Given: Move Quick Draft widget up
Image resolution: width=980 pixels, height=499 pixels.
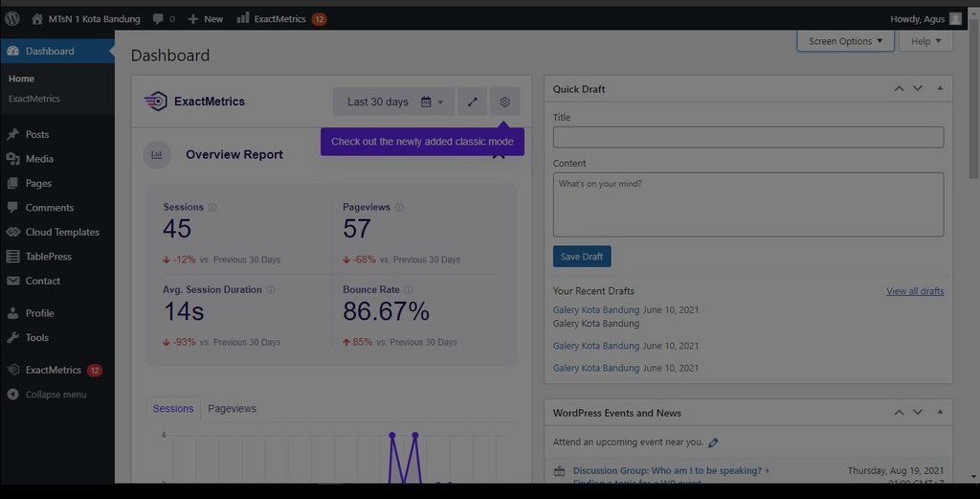Looking at the screenshot, I should [899, 89].
